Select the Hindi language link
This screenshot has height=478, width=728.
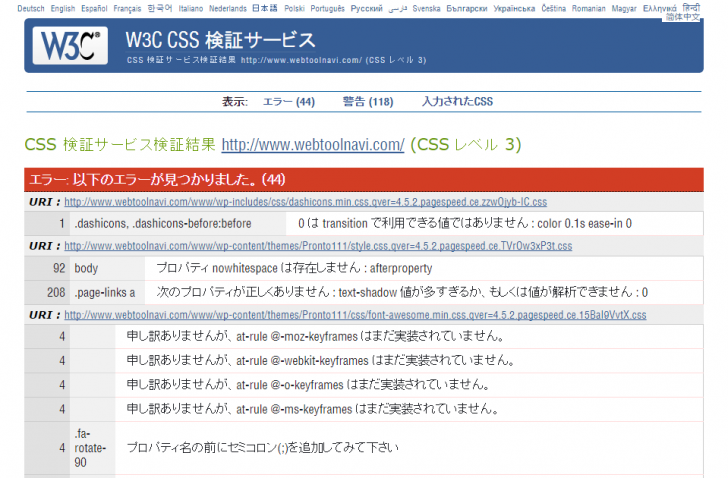pyautogui.click(x=691, y=7)
